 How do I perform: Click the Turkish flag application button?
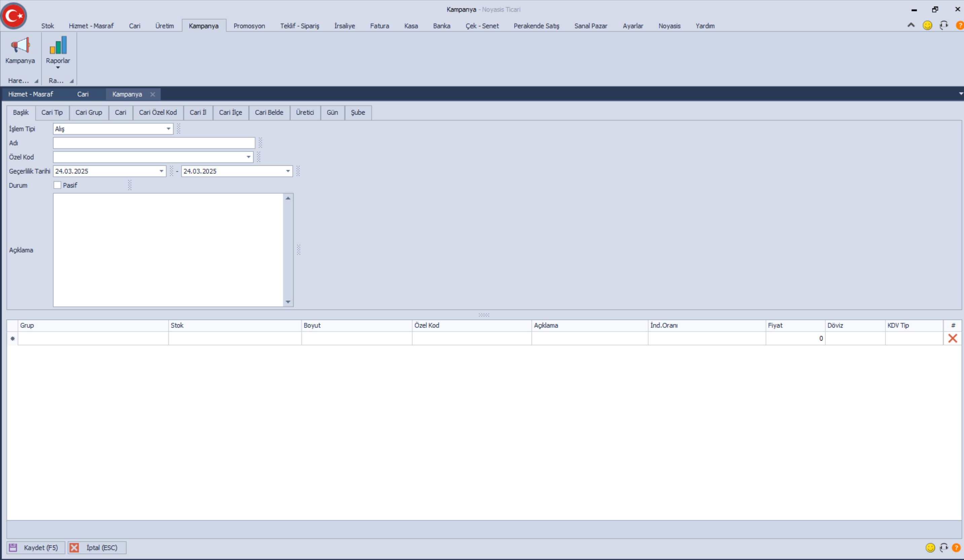pos(14,16)
